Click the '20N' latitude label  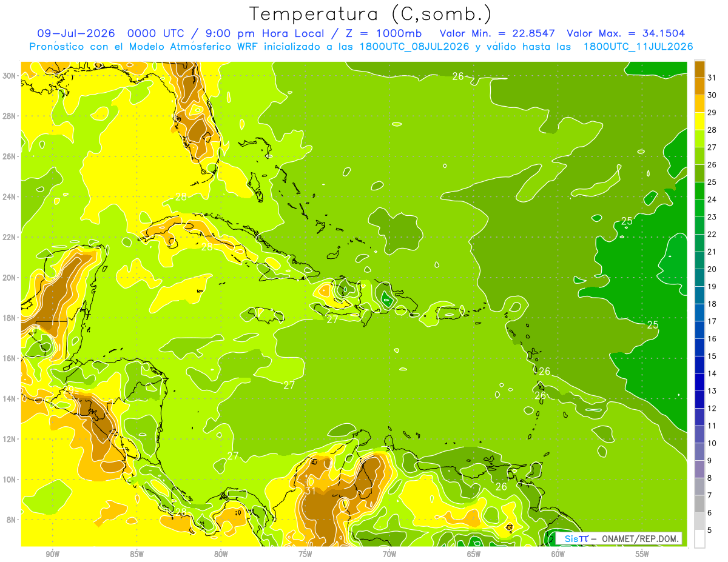pyautogui.click(x=8, y=278)
